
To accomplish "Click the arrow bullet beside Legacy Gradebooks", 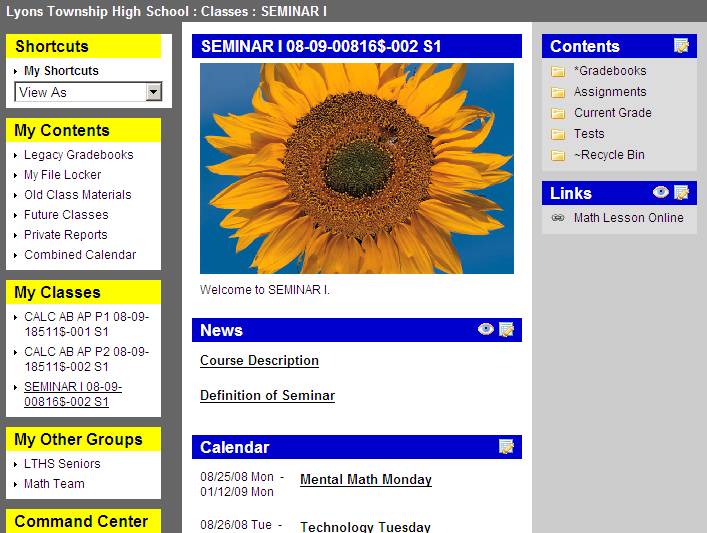I will pyautogui.click(x=15, y=156).
